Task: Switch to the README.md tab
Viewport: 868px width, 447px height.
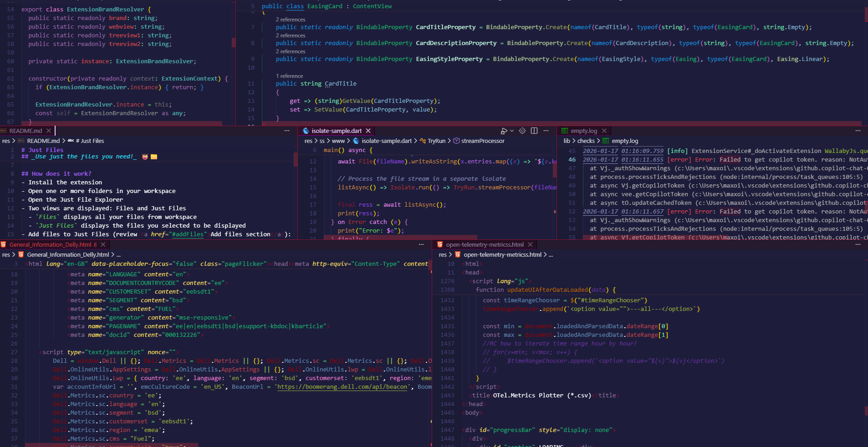Action: coord(26,131)
